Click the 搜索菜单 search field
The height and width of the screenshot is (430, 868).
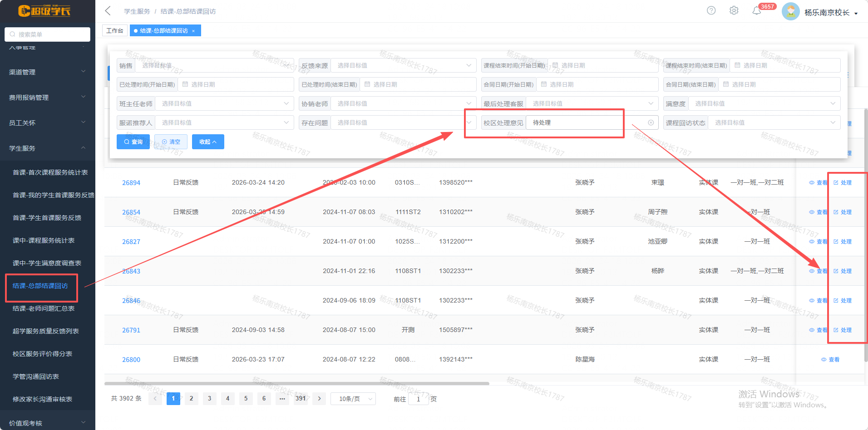48,34
